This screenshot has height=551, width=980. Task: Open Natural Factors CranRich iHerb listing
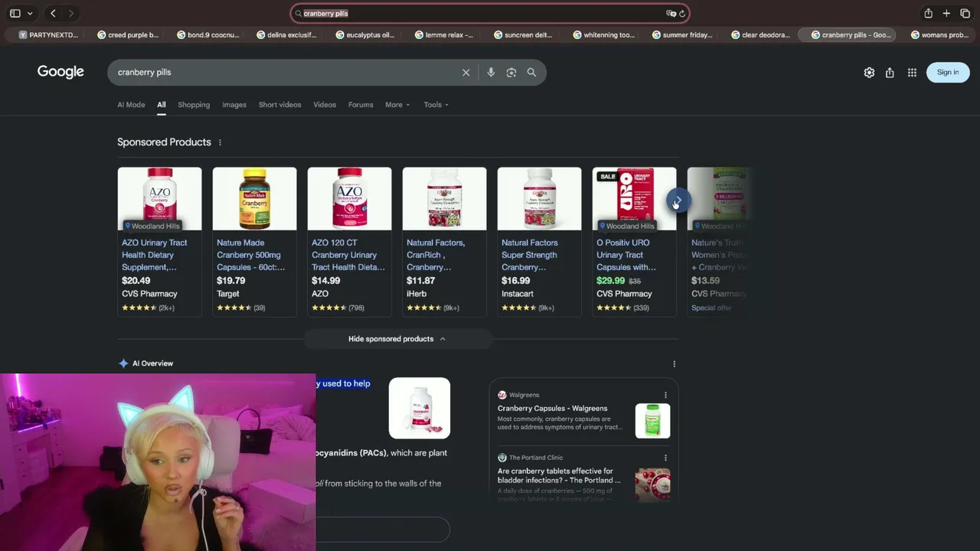tap(436, 255)
